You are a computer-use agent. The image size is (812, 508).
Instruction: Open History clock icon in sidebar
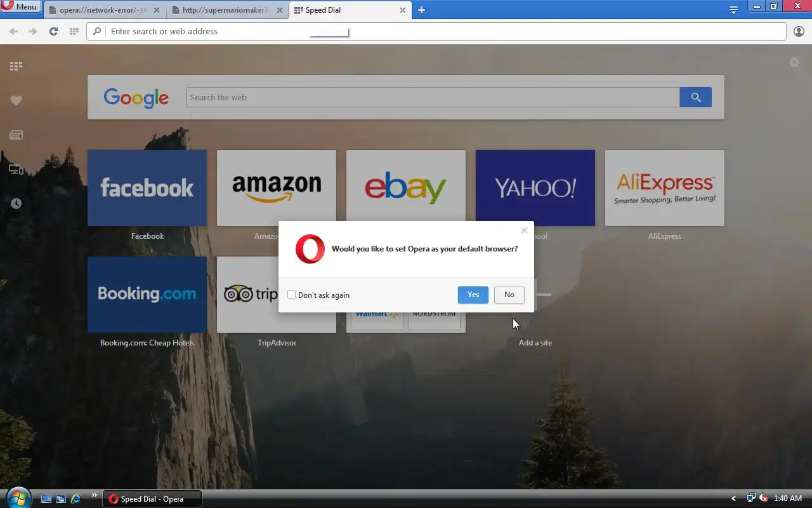click(16, 203)
